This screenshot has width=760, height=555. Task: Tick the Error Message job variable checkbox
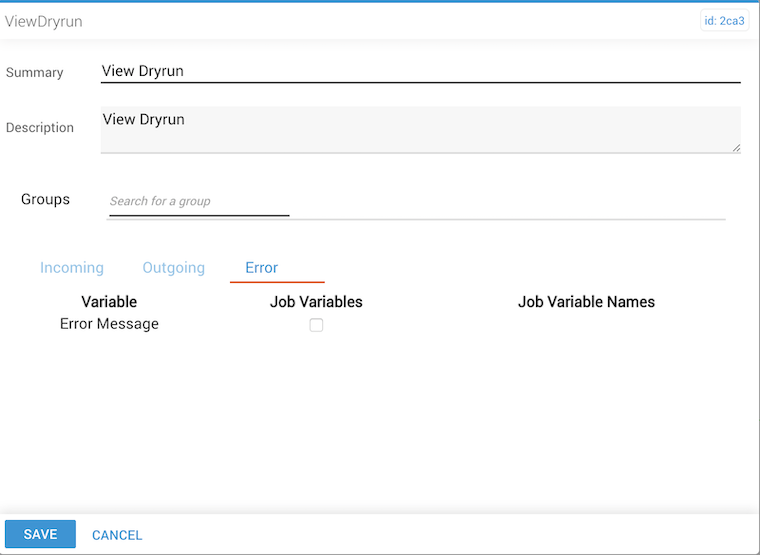coord(316,325)
